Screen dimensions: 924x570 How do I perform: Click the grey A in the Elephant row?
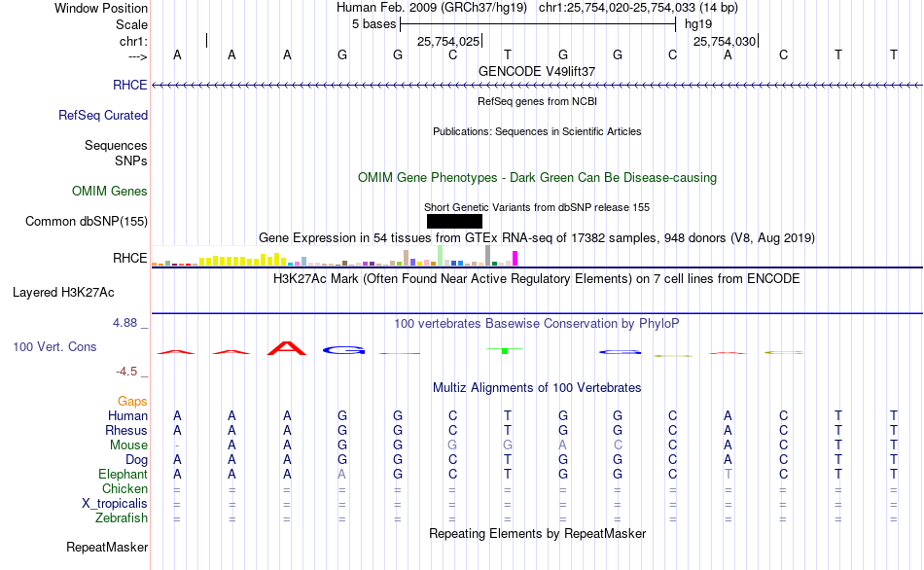(341, 474)
